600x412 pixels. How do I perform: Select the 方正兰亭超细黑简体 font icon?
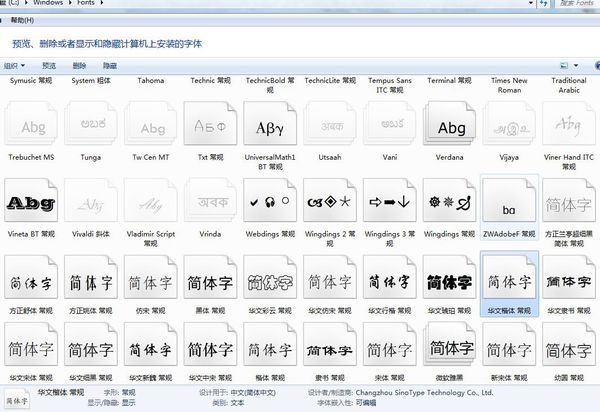[569, 200]
